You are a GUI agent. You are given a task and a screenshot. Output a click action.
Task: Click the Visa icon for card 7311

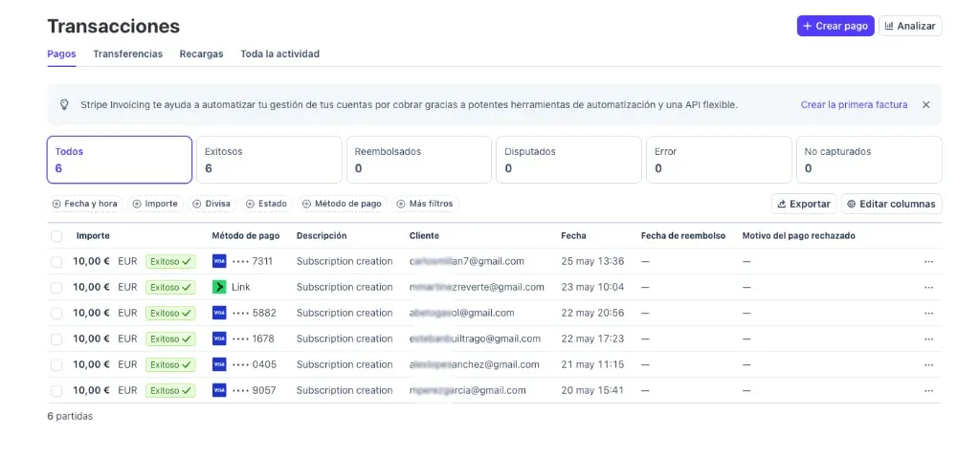pos(219,261)
